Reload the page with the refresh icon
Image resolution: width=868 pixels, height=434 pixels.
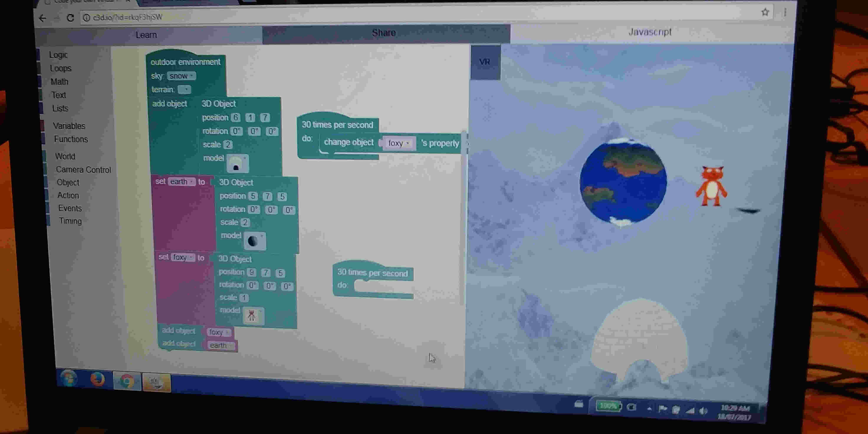tap(70, 18)
